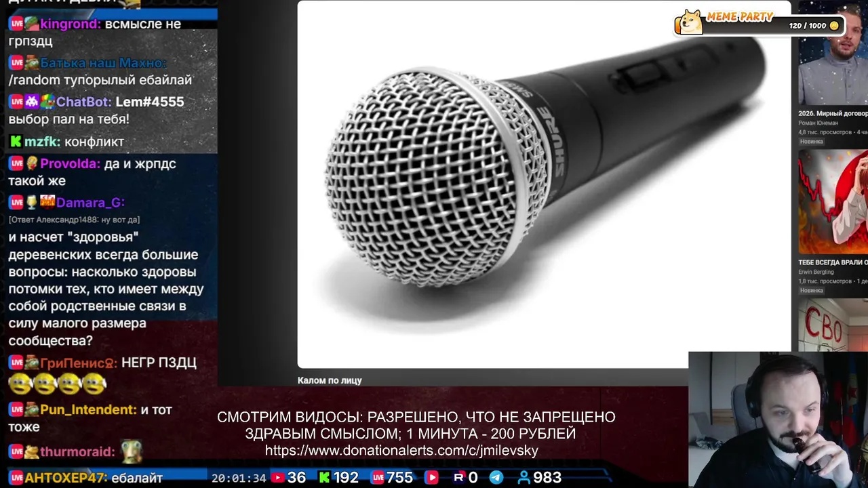
Task: Click the LIVE icon beside count 755
Action: click(377, 478)
